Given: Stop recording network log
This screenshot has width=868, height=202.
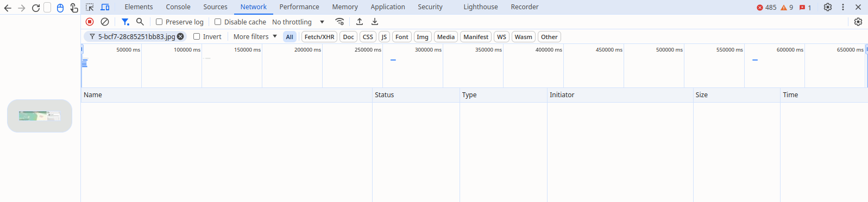Looking at the screenshot, I should 90,22.
